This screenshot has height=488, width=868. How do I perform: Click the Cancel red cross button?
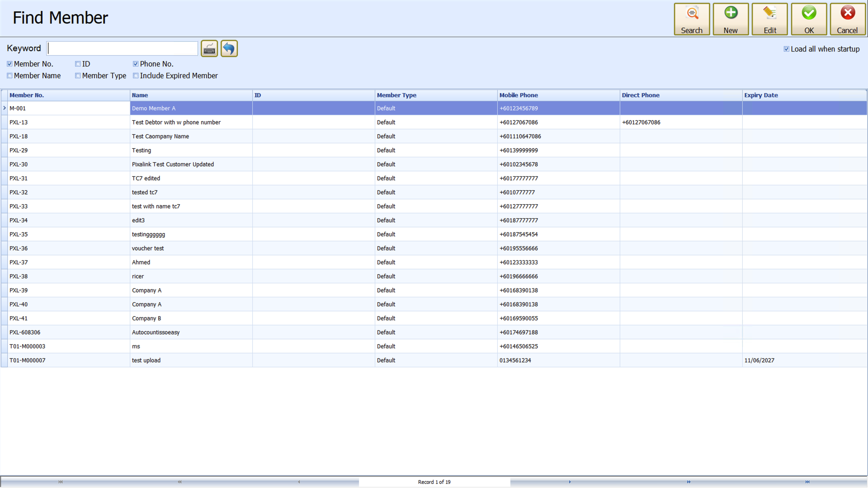tap(848, 19)
